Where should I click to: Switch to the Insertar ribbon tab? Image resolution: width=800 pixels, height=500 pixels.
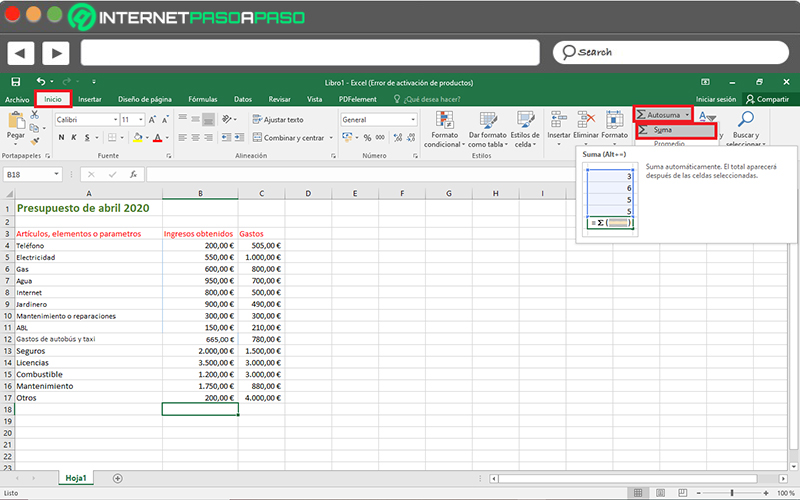[90, 99]
